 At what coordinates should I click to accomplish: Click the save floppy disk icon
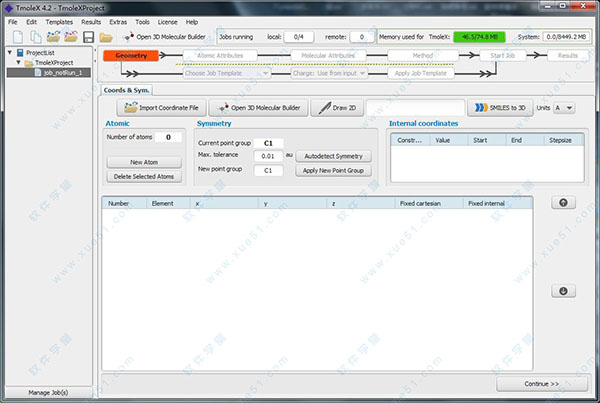(88, 37)
